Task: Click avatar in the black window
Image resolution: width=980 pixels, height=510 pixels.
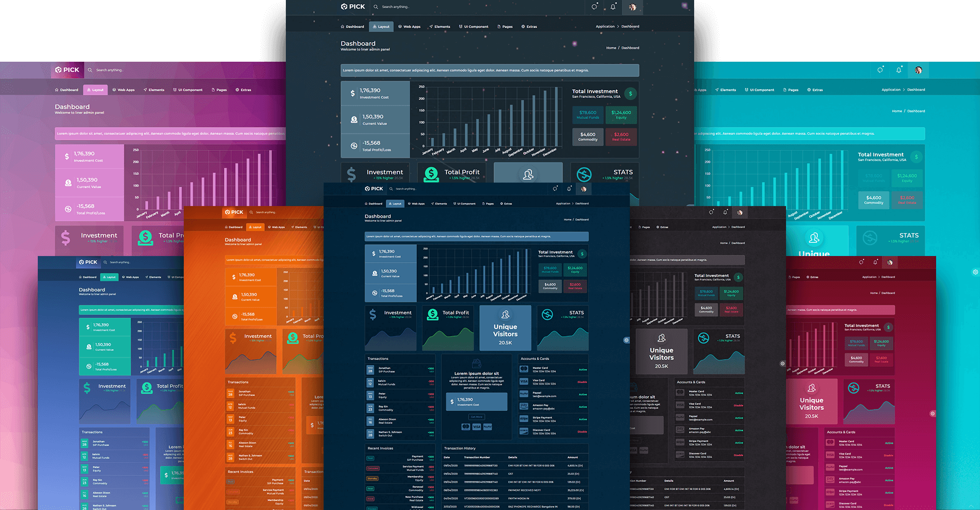Action: (740, 212)
